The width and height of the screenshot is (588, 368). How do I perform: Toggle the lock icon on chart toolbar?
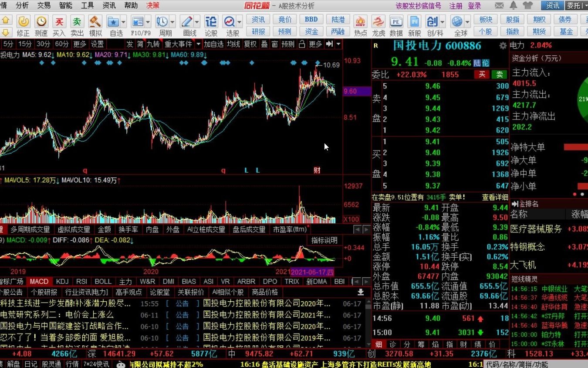[x=302, y=44]
